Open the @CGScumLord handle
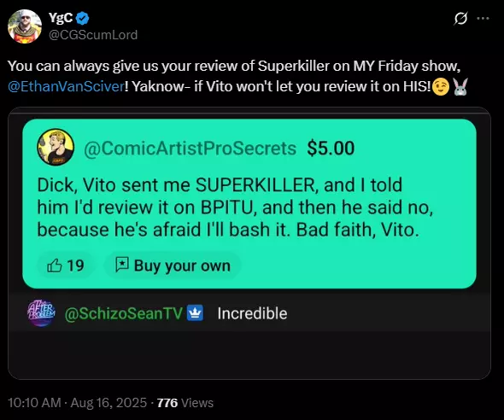The height and width of the screenshot is (420, 504). 93,35
